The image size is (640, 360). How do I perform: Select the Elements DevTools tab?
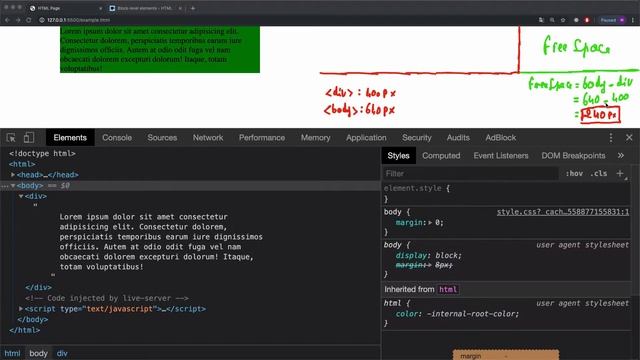(70, 138)
